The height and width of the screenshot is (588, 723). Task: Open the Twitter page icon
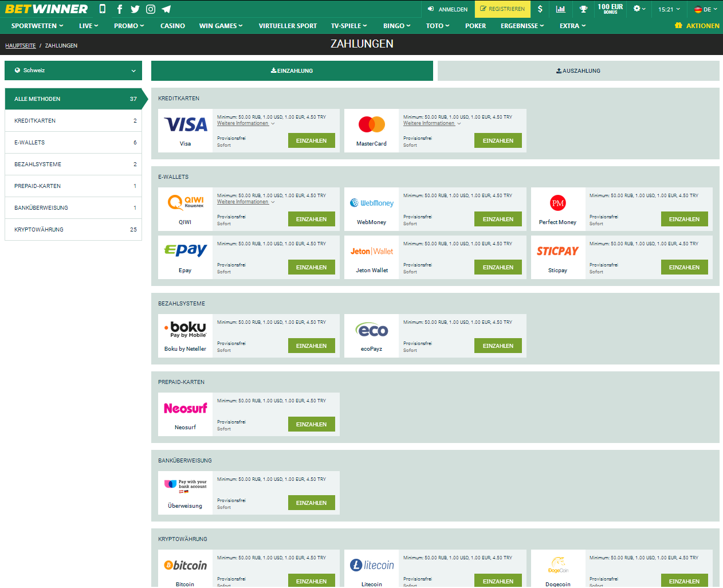point(135,9)
